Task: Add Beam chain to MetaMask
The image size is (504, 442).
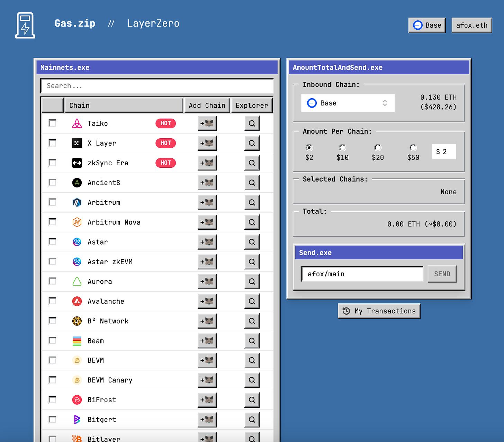Action: pyautogui.click(x=207, y=341)
